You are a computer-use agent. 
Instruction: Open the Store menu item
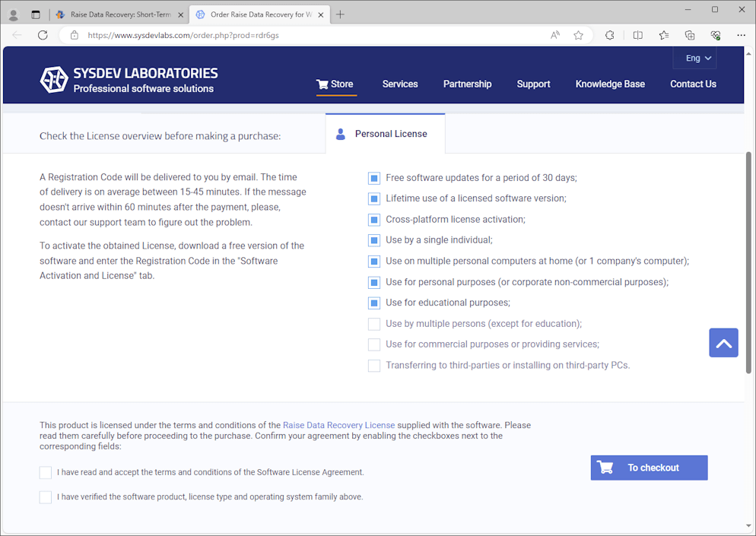[x=335, y=84]
